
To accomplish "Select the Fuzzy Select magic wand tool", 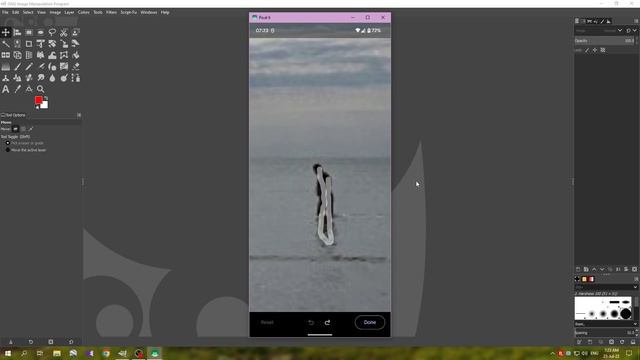I will click(x=6, y=44).
